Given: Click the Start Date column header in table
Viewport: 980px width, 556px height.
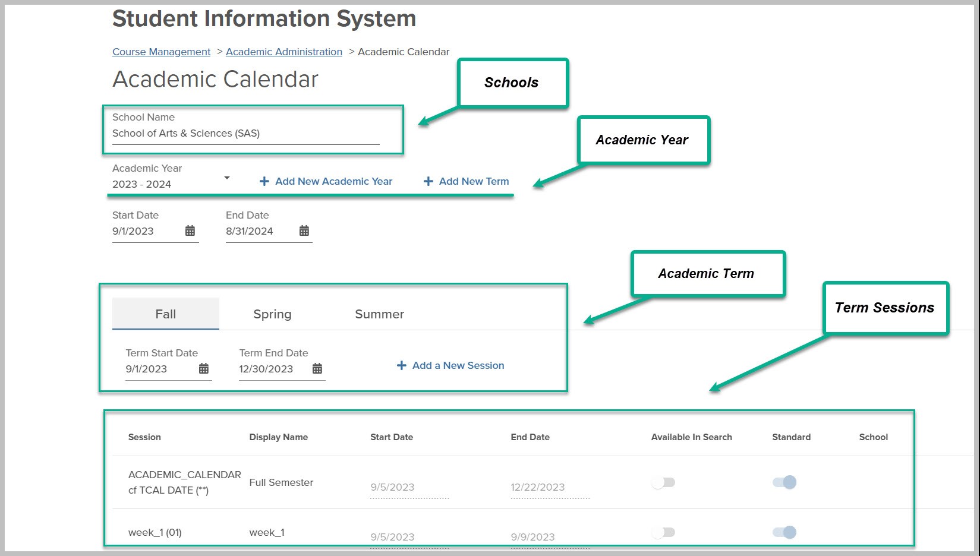Looking at the screenshot, I should coord(392,437).
